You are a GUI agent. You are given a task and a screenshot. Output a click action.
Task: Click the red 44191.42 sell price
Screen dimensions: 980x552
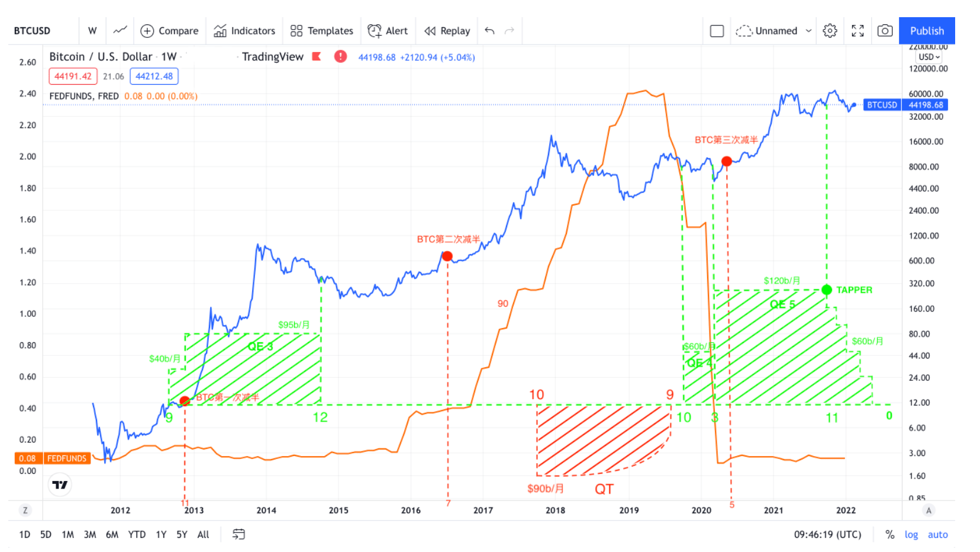tap(73, 76)
